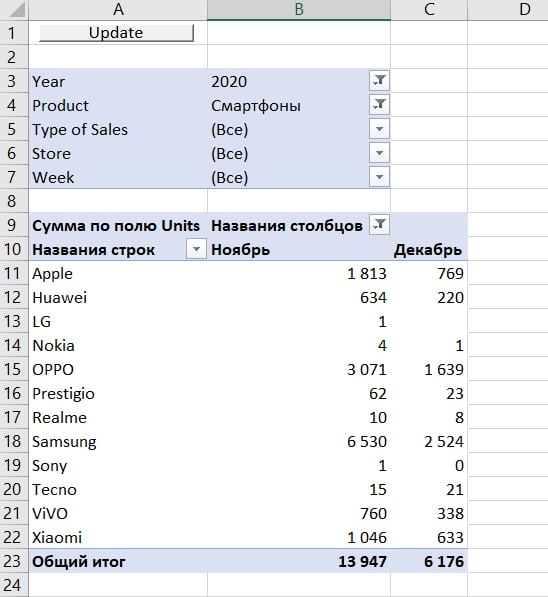
Task: Select the Xiaomi row label
Action: 118,537
